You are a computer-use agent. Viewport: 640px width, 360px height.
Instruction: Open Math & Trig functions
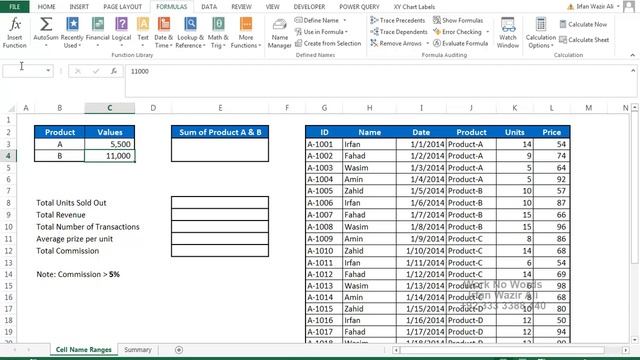(x=218, y=33)
